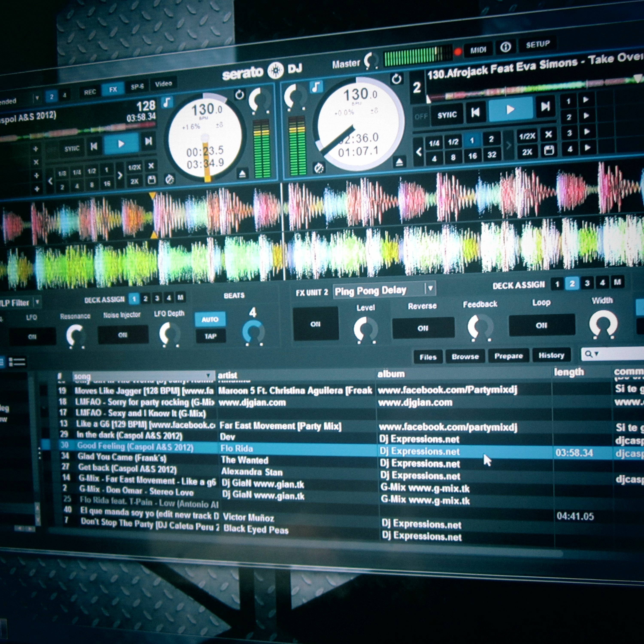Switch library to list view icon
Screen dimensions: 644x644
[x=17, y=362]
